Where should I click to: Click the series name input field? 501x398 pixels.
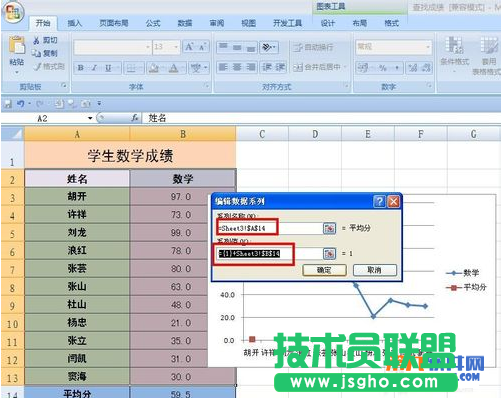269,228
